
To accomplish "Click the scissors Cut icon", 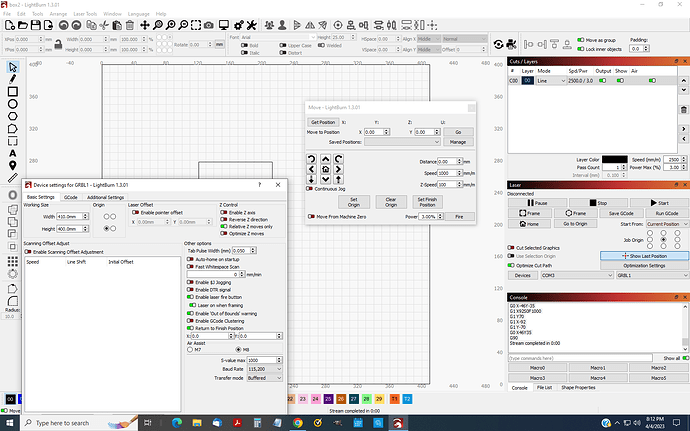I will click(x=104, y=26).
